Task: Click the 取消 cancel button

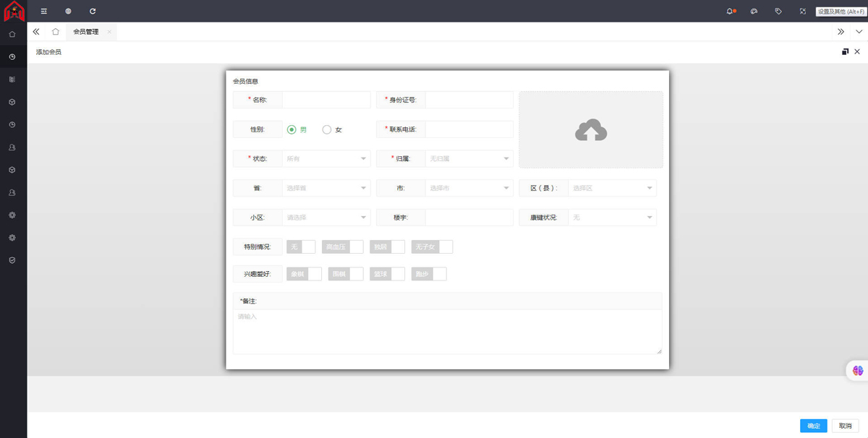Action: point(846,426)
